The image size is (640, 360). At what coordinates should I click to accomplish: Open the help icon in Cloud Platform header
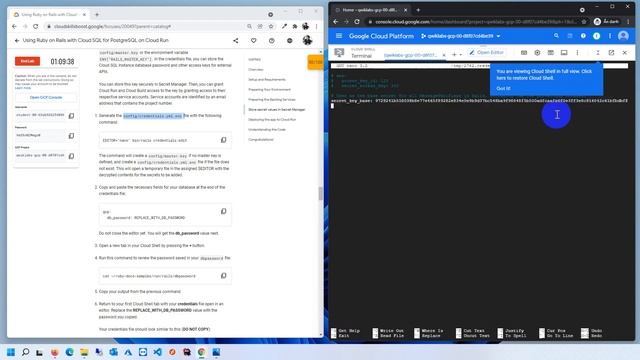coord(583,36)
